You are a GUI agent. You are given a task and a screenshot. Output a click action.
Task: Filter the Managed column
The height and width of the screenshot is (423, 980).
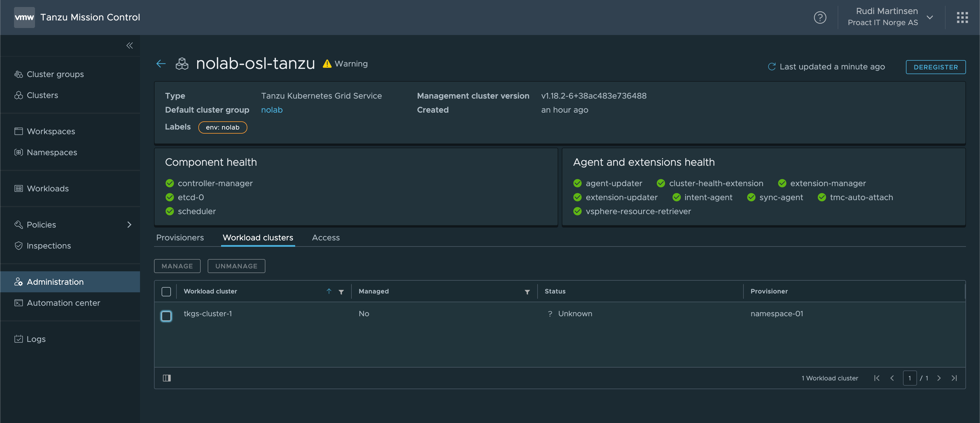click(x=527, y=292)
